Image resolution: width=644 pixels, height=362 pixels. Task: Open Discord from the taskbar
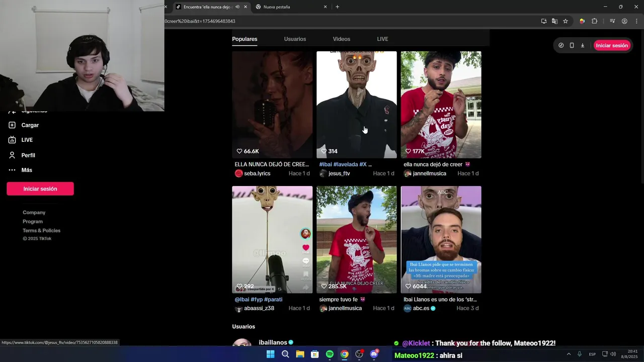374,354
